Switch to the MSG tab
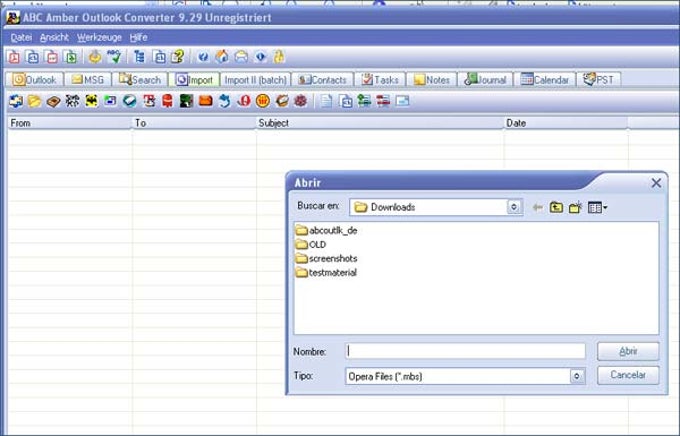The image size is (680, 436). click(x=88, y=80)
